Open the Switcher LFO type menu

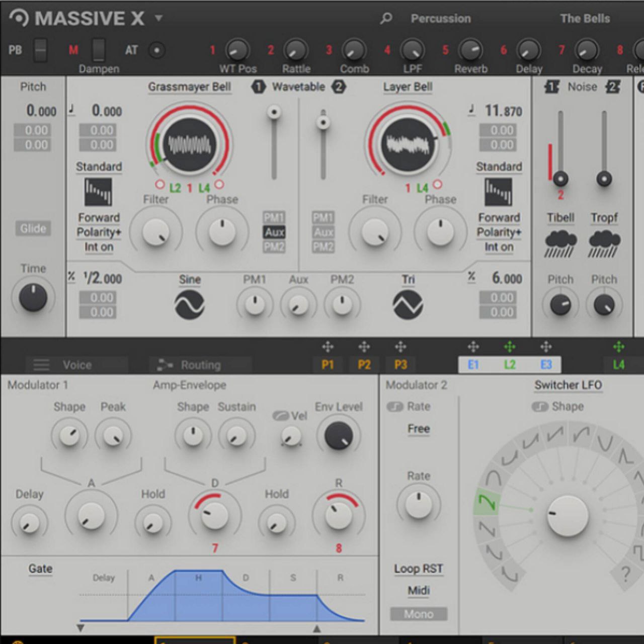(568, 385)
